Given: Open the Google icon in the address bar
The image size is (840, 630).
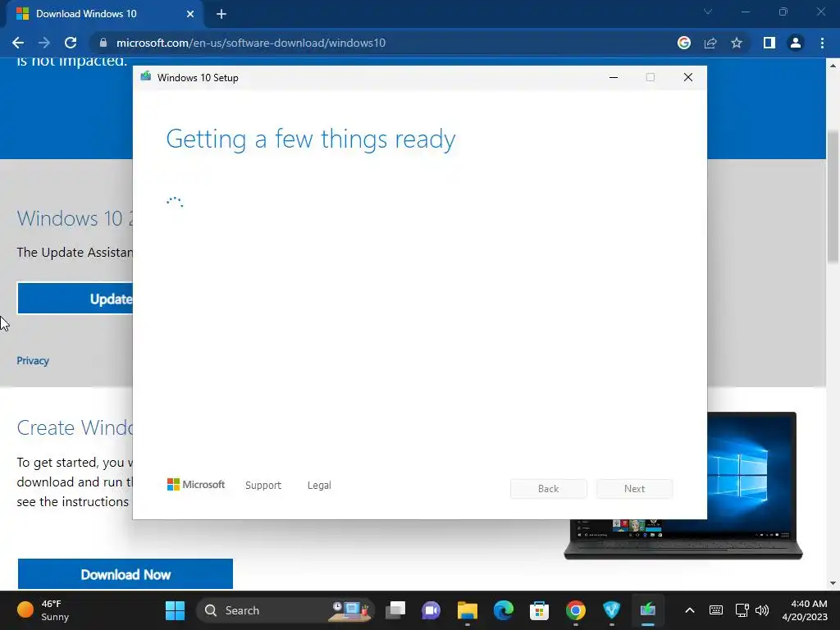Looking at the screenshot, I should coord(684,43).
